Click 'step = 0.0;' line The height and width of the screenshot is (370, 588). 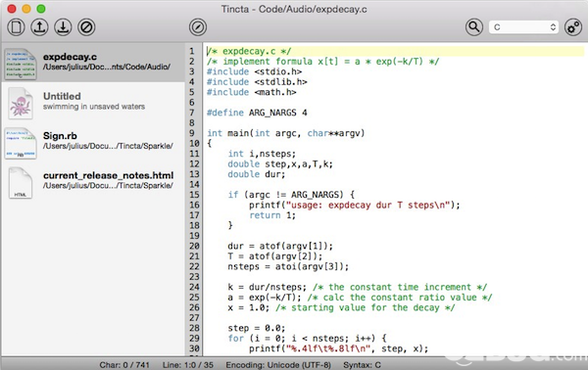(x=257, y=328)
